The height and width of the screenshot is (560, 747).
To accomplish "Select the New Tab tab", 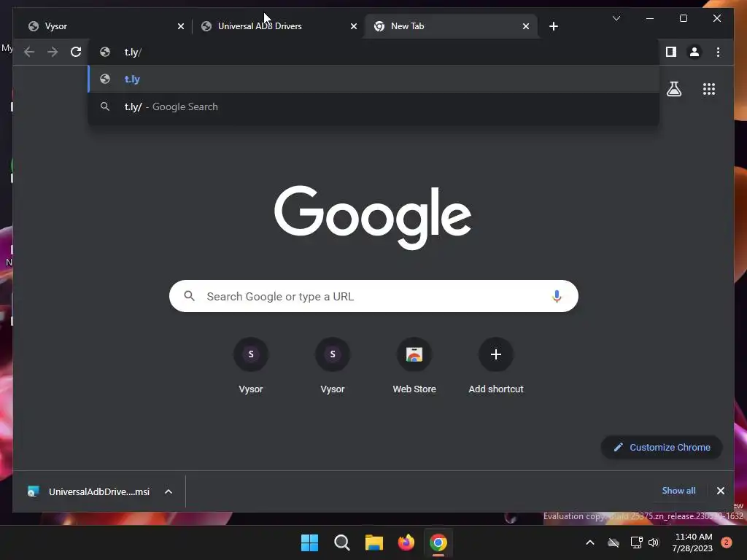I will (451, 26).
